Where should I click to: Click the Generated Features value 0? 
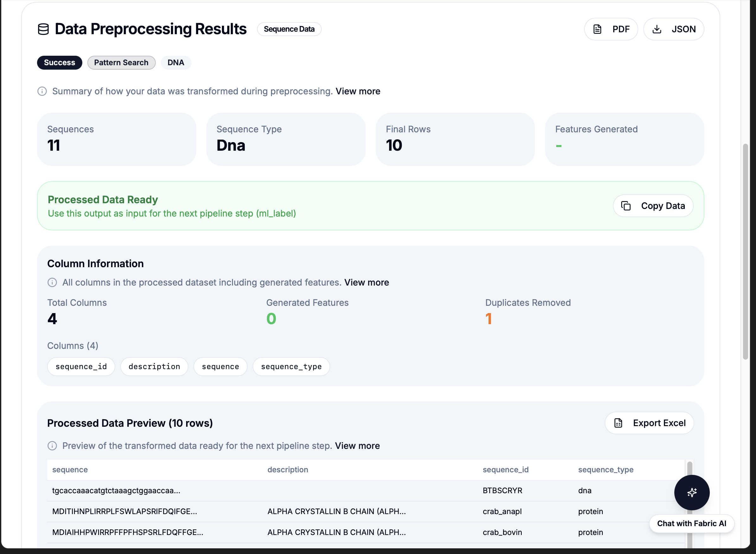[x=271, y=318]
